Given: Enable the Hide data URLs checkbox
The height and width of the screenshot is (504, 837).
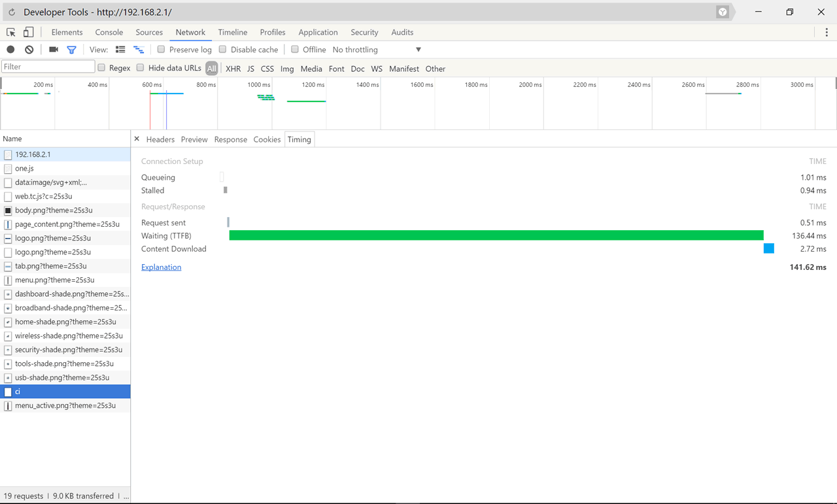Looking at the screenshot, I should 140,68.
